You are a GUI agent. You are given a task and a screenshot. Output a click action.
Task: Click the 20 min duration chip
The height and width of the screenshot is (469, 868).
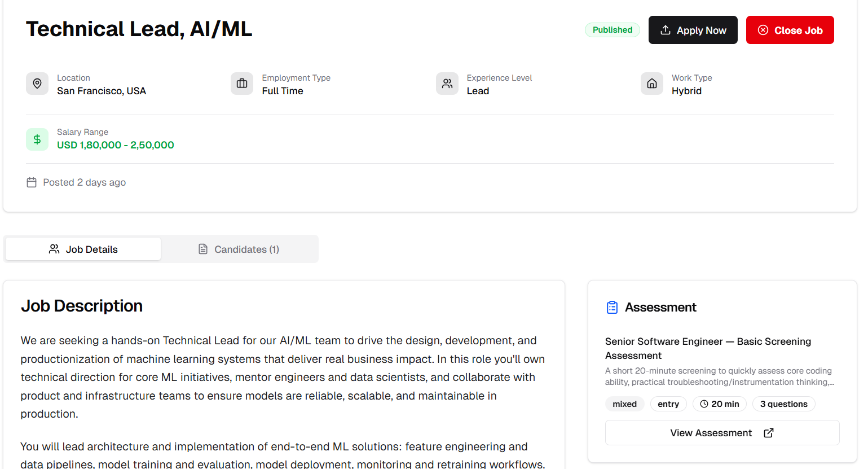(720, 404)
